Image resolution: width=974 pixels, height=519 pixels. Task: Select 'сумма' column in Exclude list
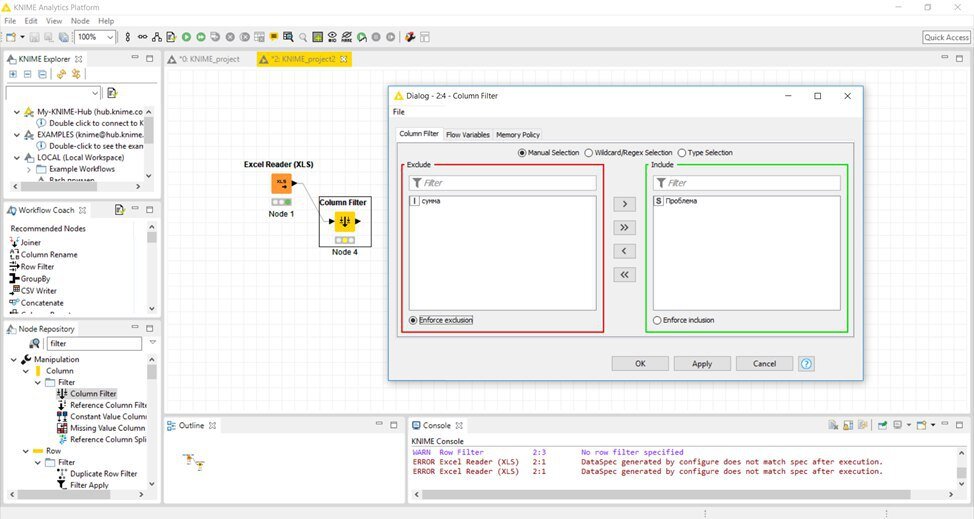pyautogui.click(x=503, y=201)
